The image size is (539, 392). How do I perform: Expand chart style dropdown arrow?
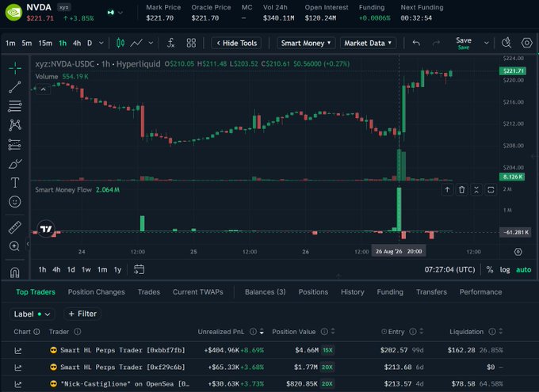click(x=151, y=44)
